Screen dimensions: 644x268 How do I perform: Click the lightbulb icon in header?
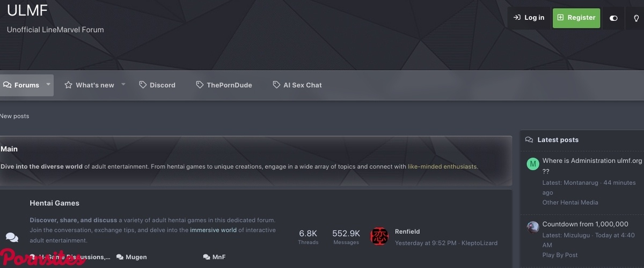click(x=636, y=18)
